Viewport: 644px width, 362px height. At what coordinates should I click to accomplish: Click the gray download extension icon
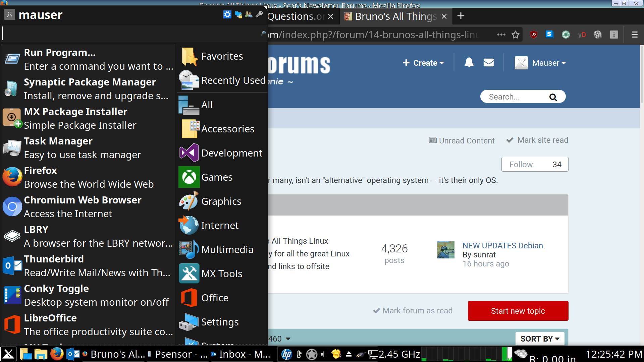614,35
